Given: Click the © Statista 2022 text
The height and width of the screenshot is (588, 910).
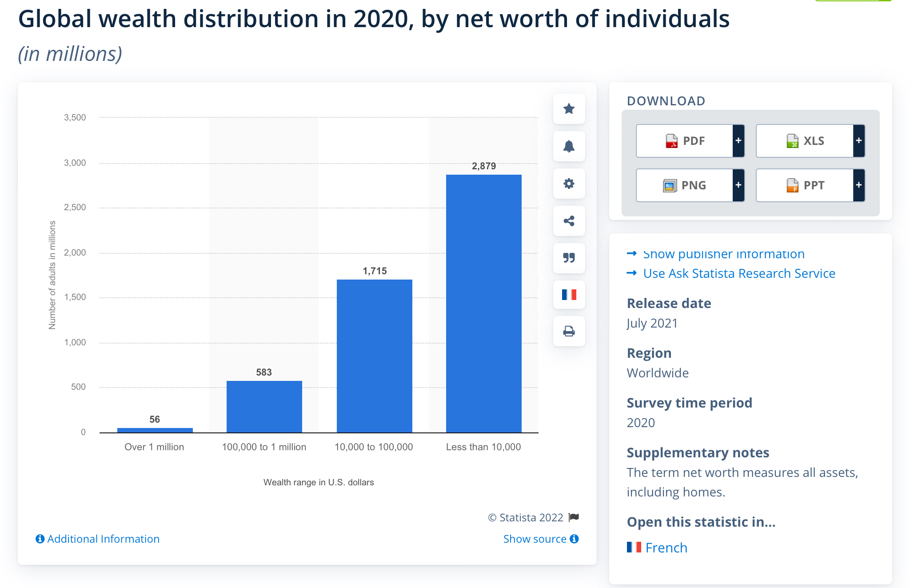Looking at the screenshot, I should tap(526, 517).
